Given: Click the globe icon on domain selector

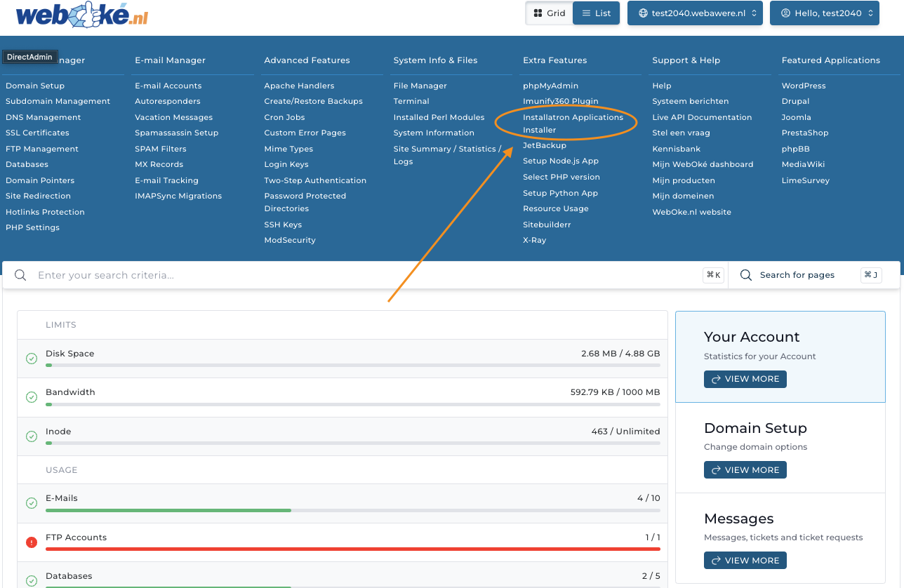Looking at the screenshot, I should pos(643,13).
